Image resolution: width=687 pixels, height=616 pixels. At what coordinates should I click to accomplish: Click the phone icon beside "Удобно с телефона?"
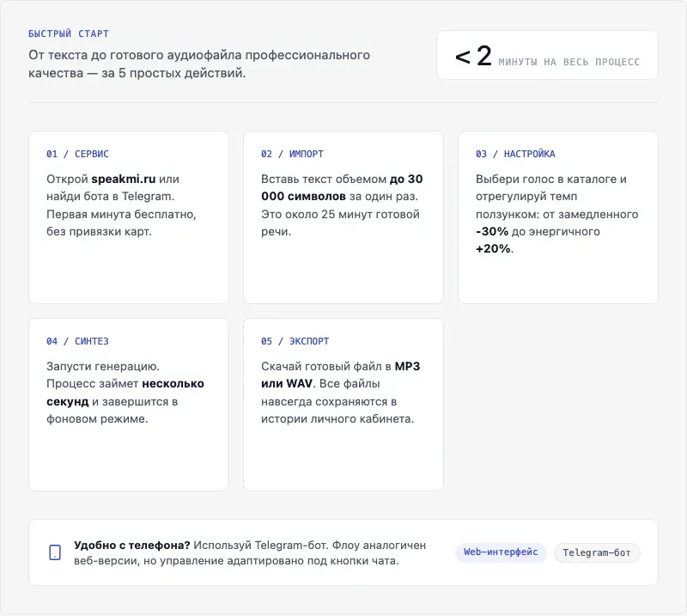point(55,552)
